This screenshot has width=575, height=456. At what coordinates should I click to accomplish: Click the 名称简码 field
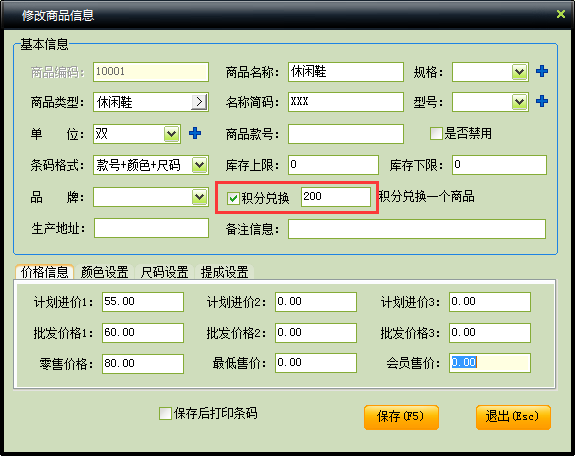click(x=346, y=102)
